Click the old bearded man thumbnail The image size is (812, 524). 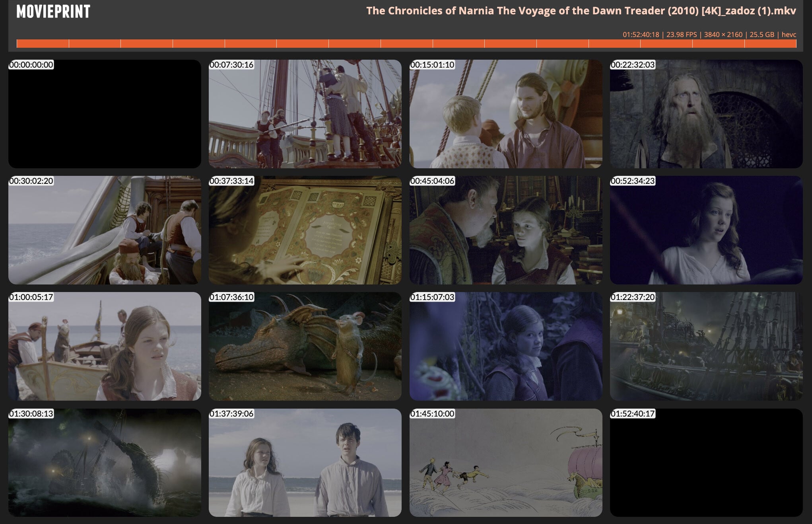[706, 114]
